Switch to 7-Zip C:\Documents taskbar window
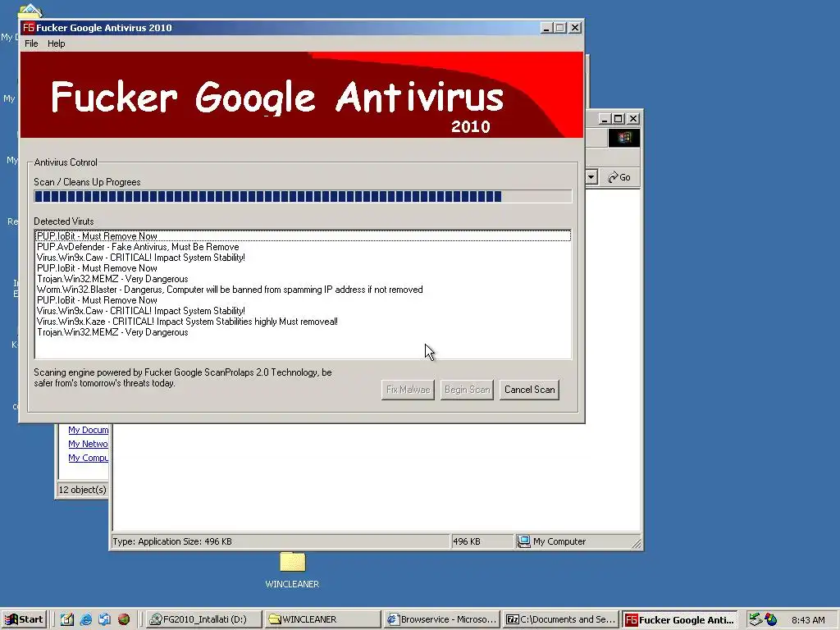This screenshot has width=840, height=630. (561, 620)
